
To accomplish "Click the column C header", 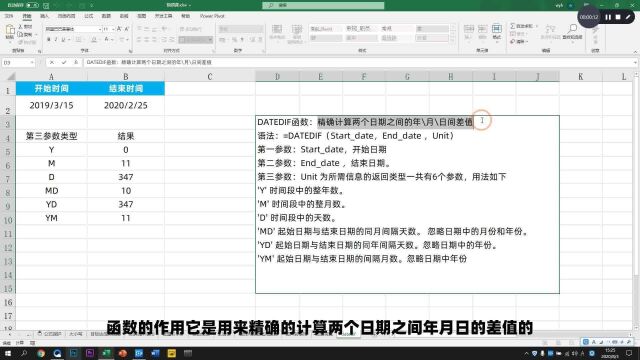I will point(210,76).
